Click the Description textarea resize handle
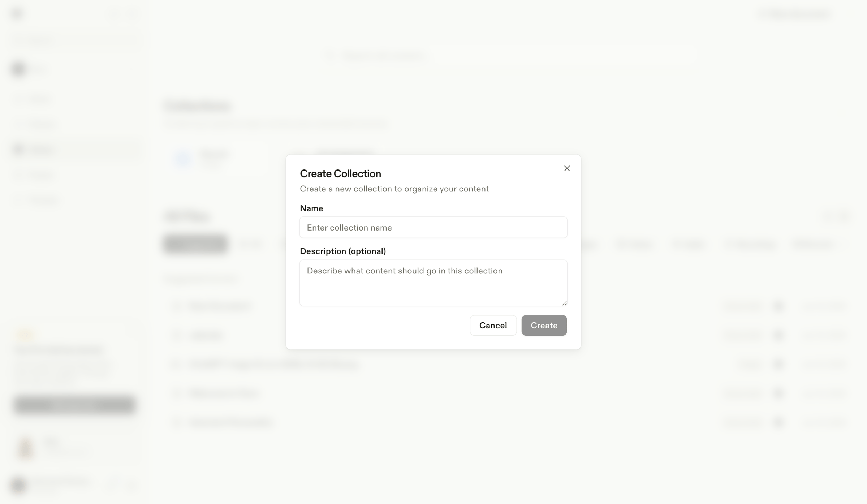This screenshot has height=504, width=867. tap(564, 303)
